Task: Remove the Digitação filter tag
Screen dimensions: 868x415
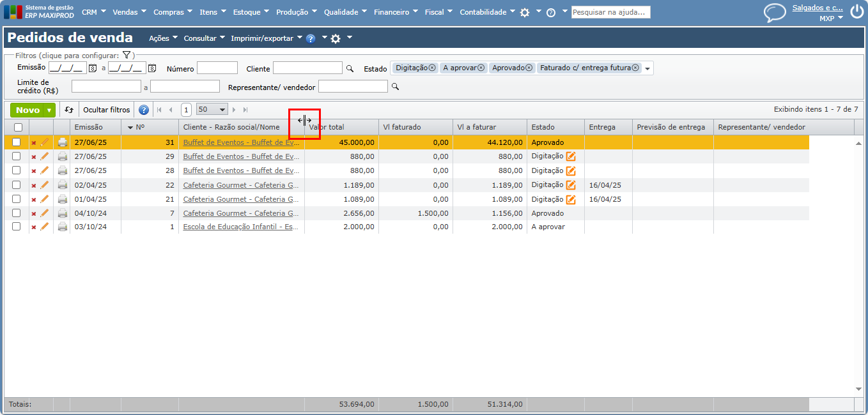Action: (432, 68)
